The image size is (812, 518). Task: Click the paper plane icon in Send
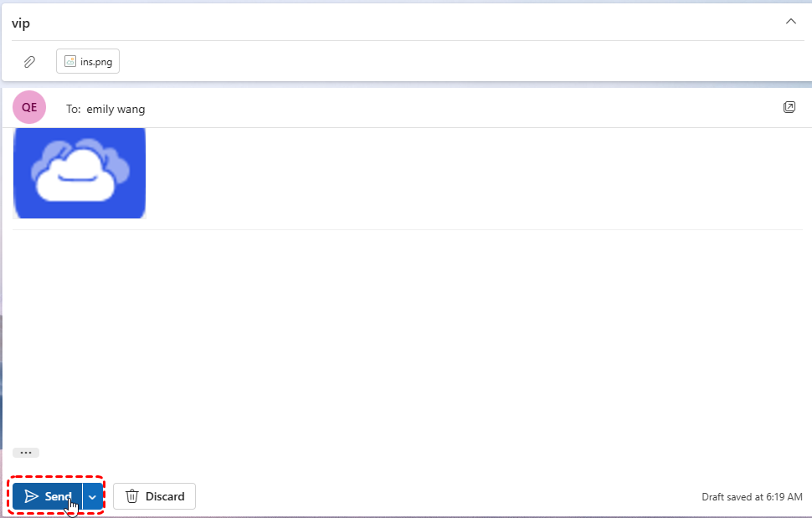coord(32,496)
